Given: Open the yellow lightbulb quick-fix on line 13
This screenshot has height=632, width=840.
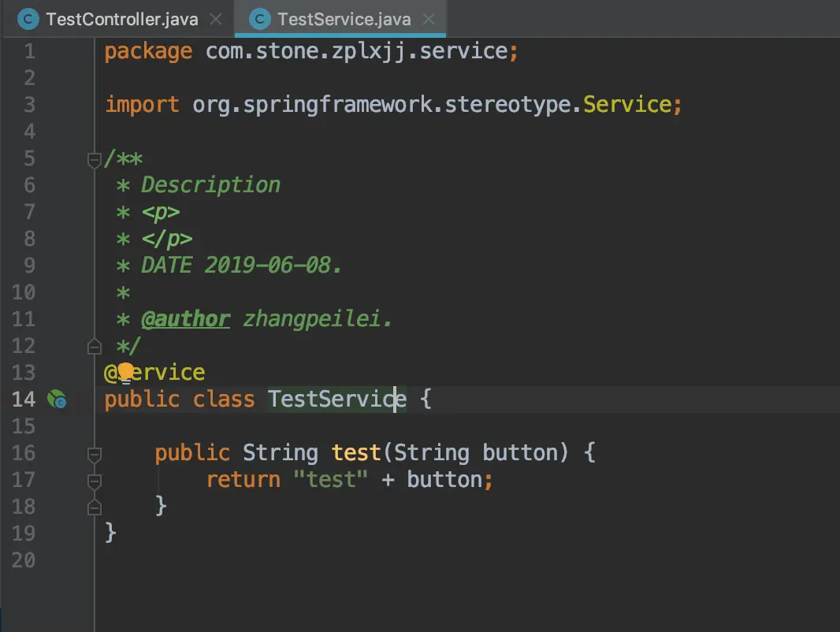Looking at the screenshot, I should (x=125, y=372).
